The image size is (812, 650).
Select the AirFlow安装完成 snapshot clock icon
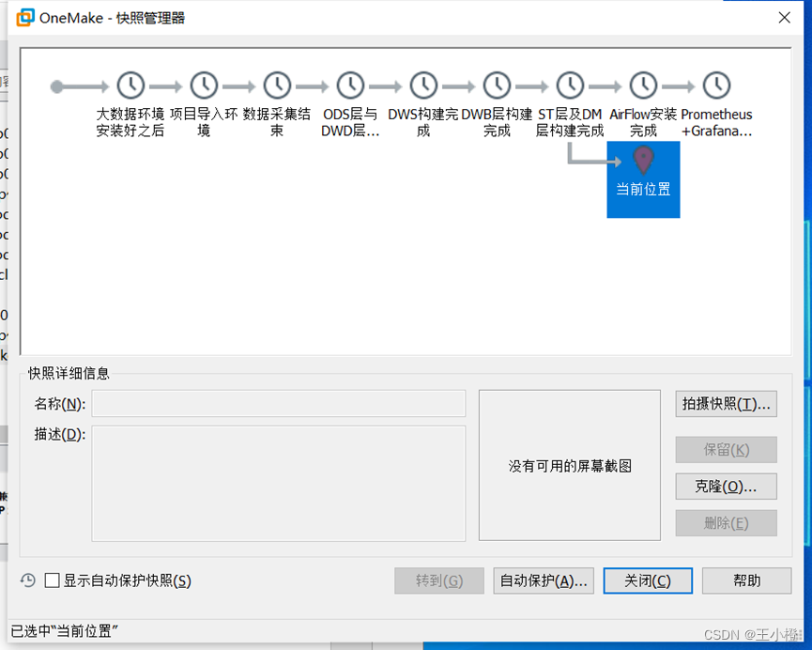643,85
